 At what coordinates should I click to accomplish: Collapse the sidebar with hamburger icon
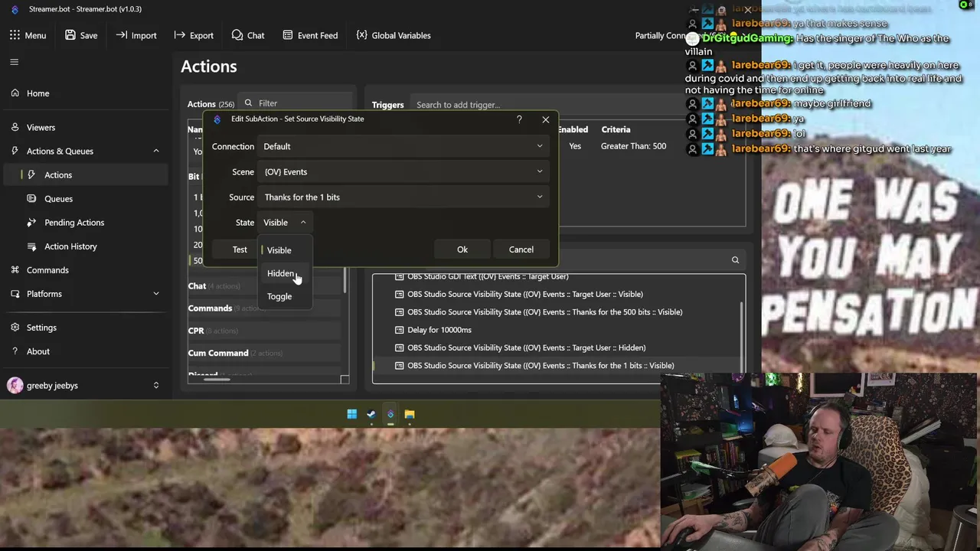coord(14,62)
